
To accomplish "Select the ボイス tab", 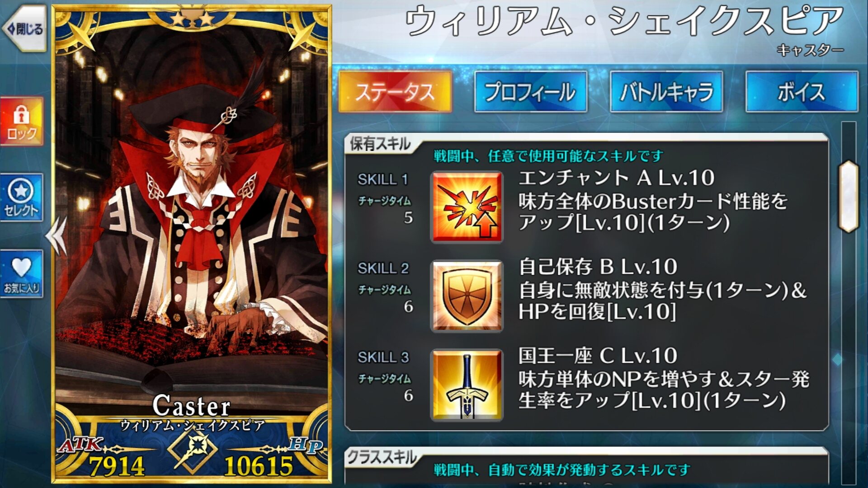I will click(802, 92).
